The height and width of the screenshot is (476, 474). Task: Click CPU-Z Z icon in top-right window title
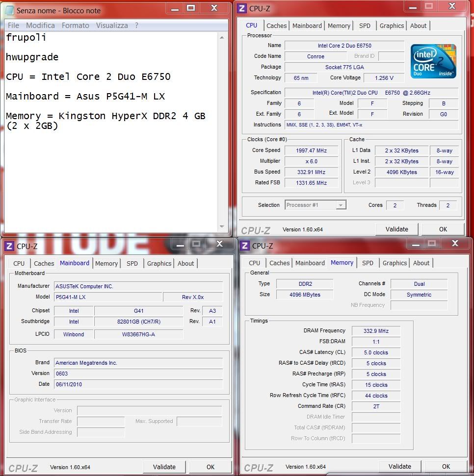242,8
